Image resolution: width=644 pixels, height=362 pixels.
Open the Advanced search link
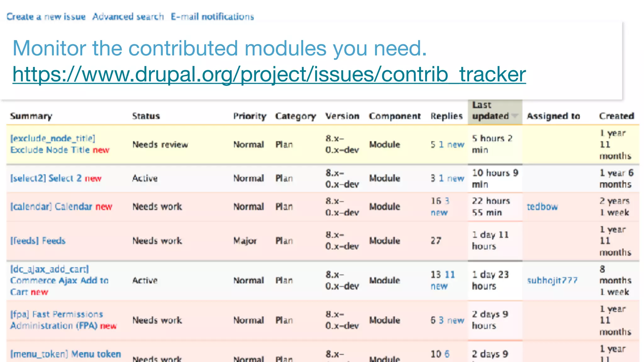coord(128,16)
